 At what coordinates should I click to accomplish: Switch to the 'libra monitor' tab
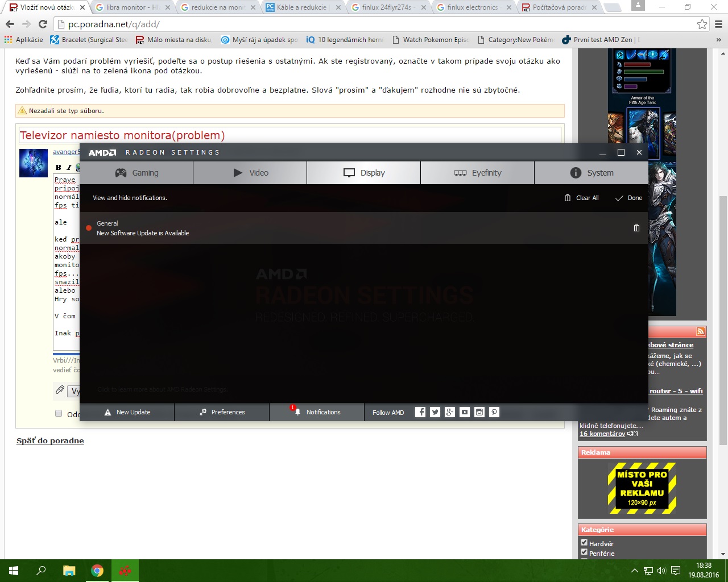pos(132,7)
